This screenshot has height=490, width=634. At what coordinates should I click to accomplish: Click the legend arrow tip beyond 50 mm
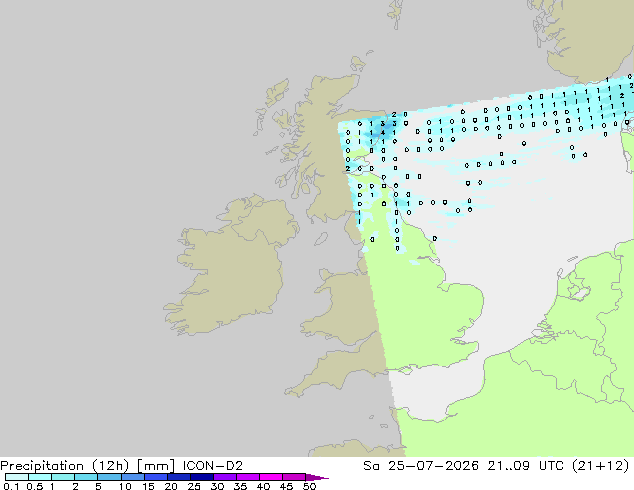(x=317, y=477)
